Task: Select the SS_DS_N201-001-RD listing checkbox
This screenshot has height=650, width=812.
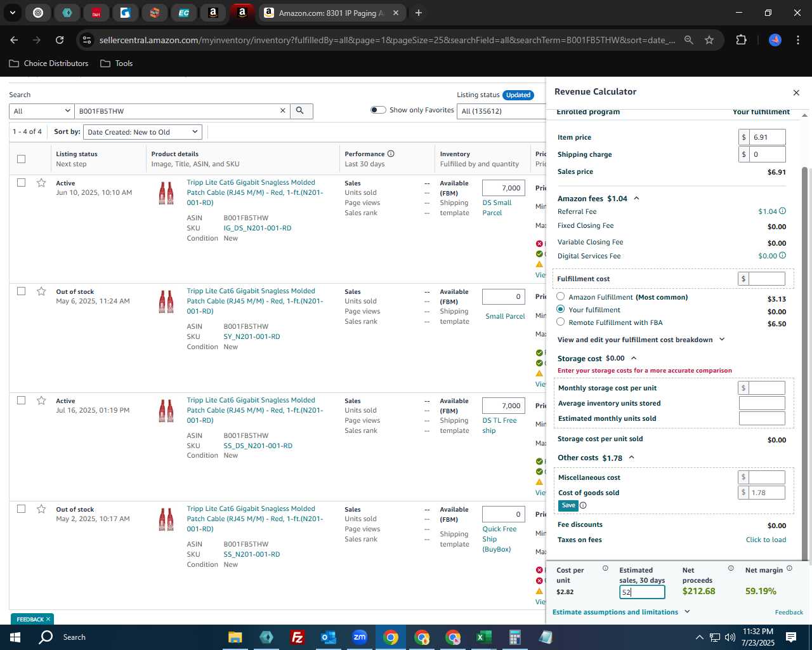Action: [22, 401]
